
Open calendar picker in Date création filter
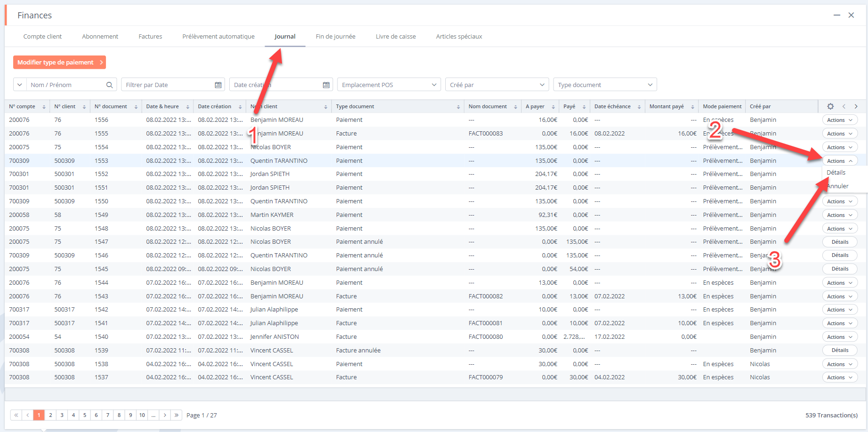[326, 85]
